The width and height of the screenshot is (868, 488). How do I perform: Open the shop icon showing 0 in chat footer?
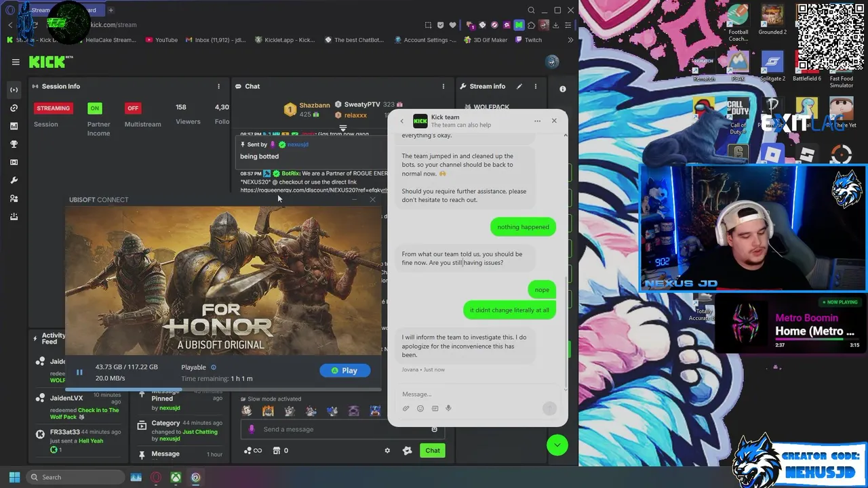[280, 451]
